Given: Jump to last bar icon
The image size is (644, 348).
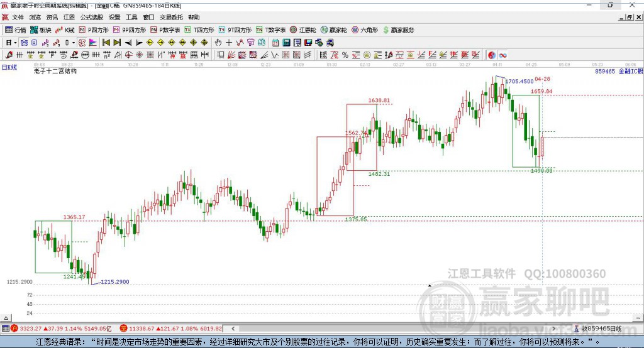Looking at the screenshot, I should click(x=117, y=43).
